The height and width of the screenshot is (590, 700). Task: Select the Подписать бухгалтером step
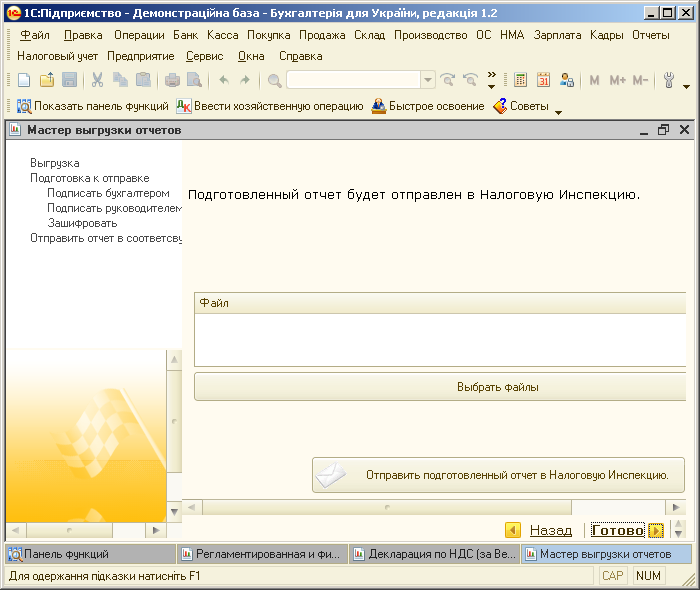point(108,193)
